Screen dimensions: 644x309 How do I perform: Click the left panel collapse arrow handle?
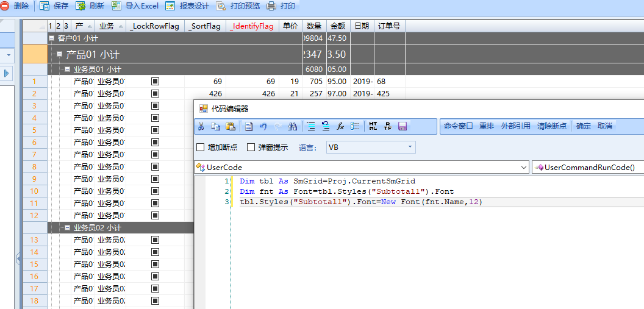click(18, 258)
